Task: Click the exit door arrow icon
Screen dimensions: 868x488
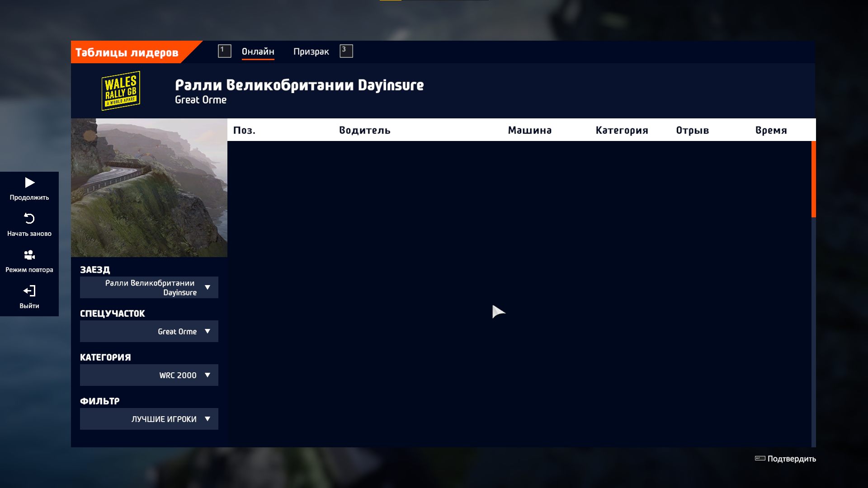Action: (29, 291)
